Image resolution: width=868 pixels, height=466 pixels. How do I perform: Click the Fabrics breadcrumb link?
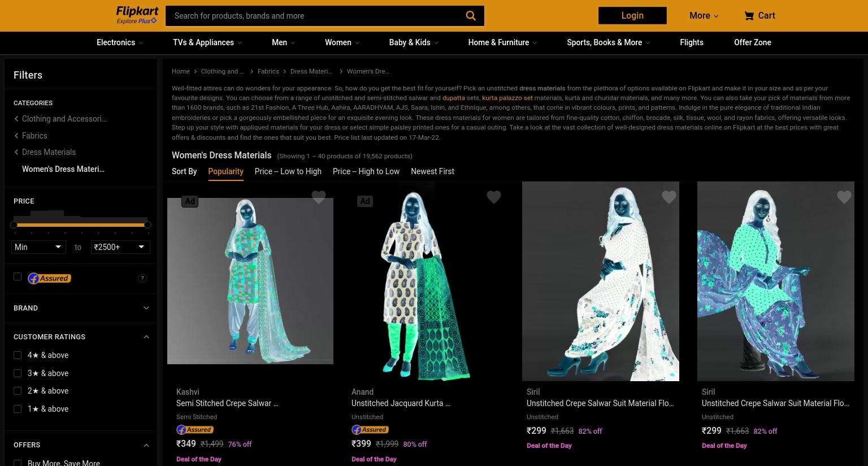(x=268, y=71)
